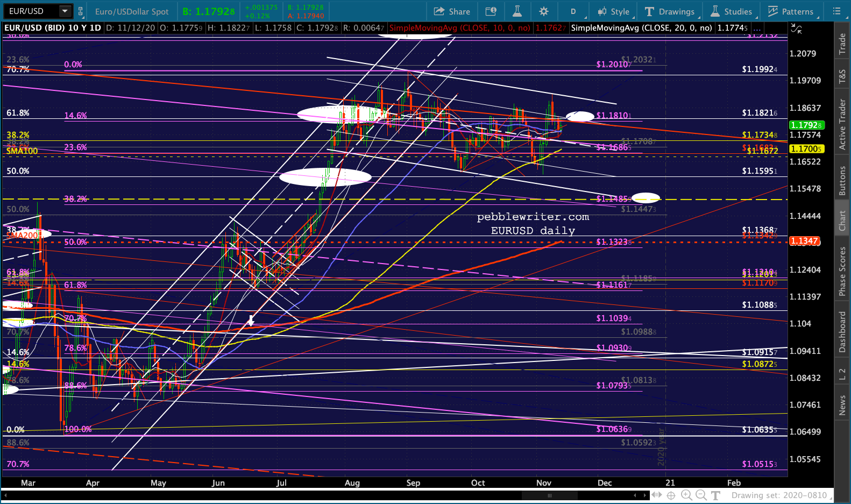The height and width of the screenshot is (504, 851).
Task: Click the flask quick-study icon beside the gear
Action: tap(517, 11)
